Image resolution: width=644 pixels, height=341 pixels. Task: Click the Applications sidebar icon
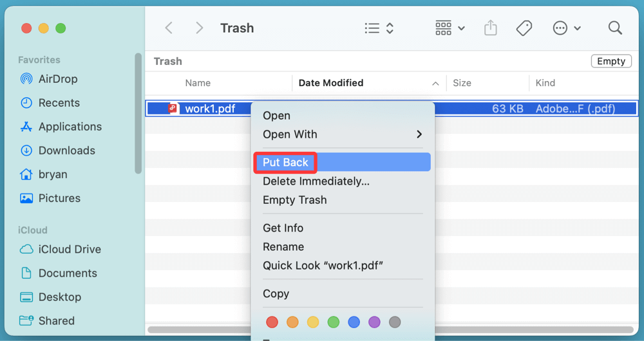(26, 126)
